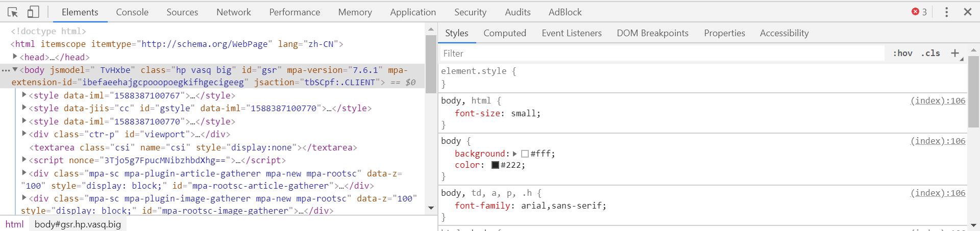Open the Memory tab
This screenshot has width=980, height=231.
coord(355,12)
